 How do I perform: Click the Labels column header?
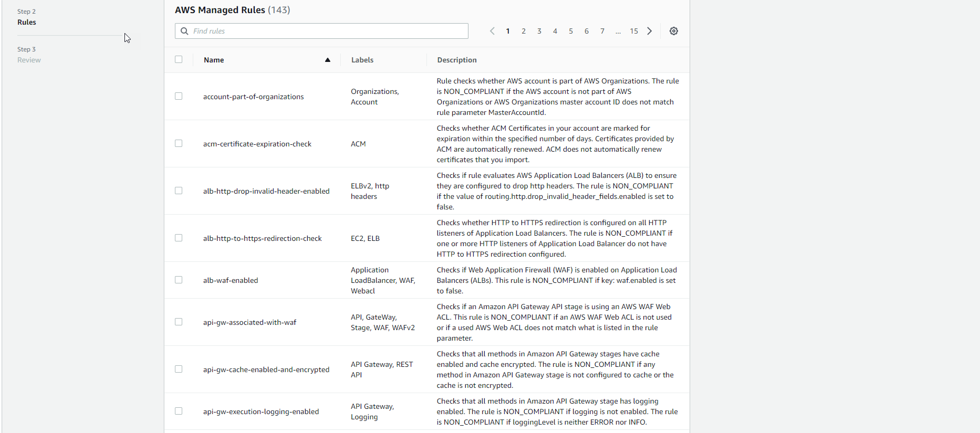tap(362, 60)
